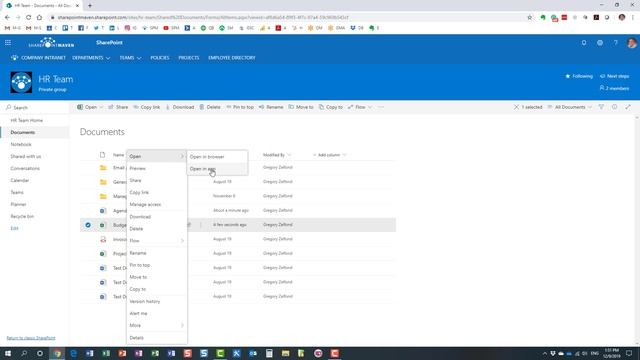This screenshot has height=360, width=640.
Task: Click the HR Team site logo
Action: point(21,82)
